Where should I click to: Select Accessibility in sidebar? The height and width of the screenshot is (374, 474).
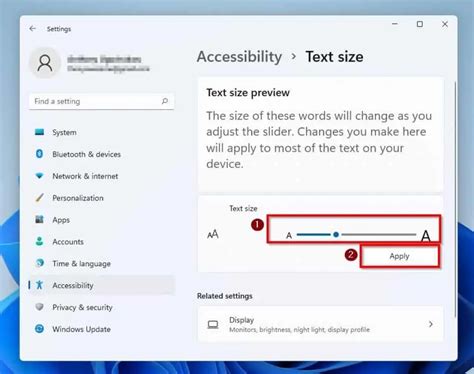102,285
